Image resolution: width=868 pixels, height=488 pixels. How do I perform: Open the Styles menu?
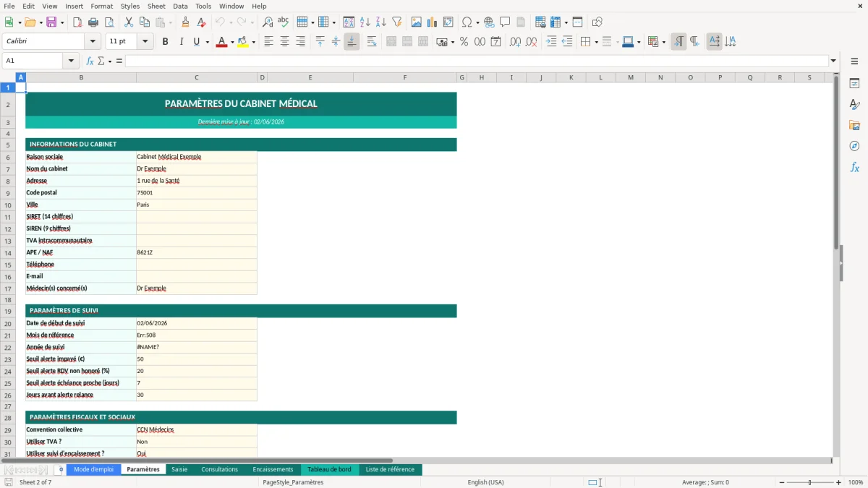(x=130, y=6)
